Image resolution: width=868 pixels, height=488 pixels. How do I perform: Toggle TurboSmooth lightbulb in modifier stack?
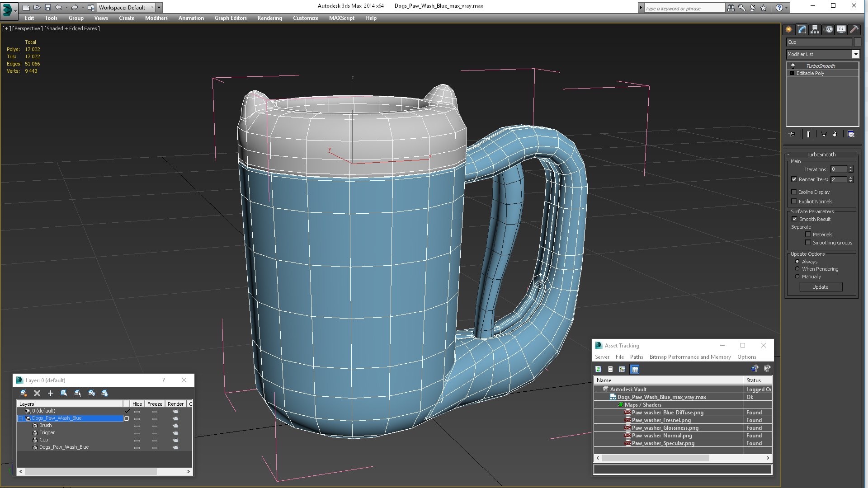pyautogui.click(x=793, y=66)
